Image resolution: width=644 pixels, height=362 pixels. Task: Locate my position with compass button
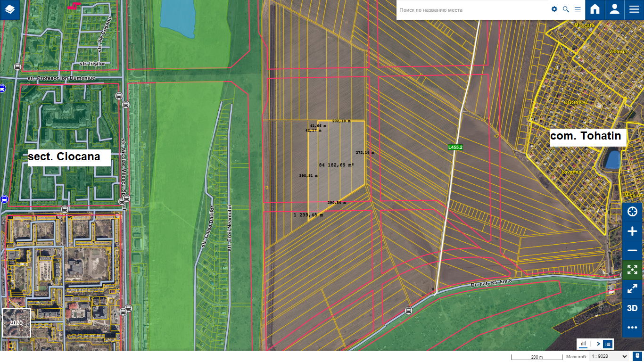click(x=632, y=212)
